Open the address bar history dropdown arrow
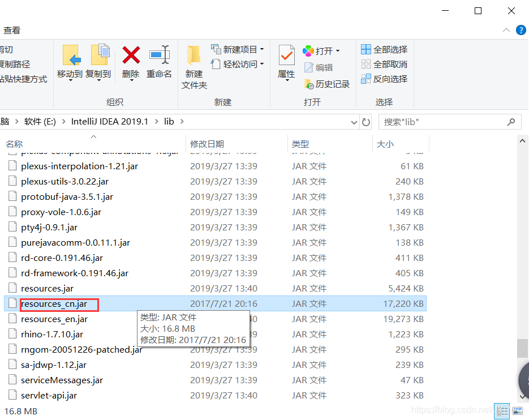The image size is (529, 420). coord(354,121)
